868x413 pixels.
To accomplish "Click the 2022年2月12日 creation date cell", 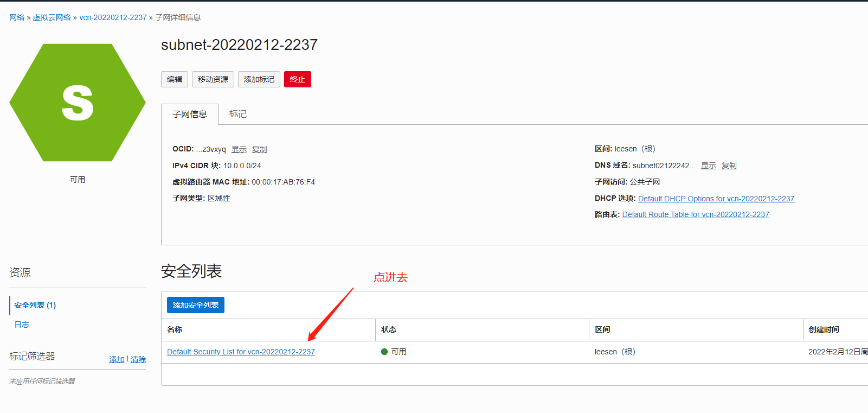I will click(x=838, y=352).
